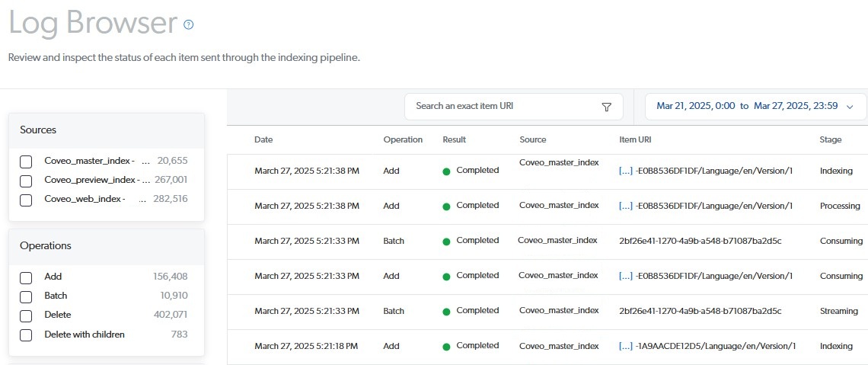
Task: Click the 267,001 count for Coveo_preview_index
Action: click(x=171, y=180)
